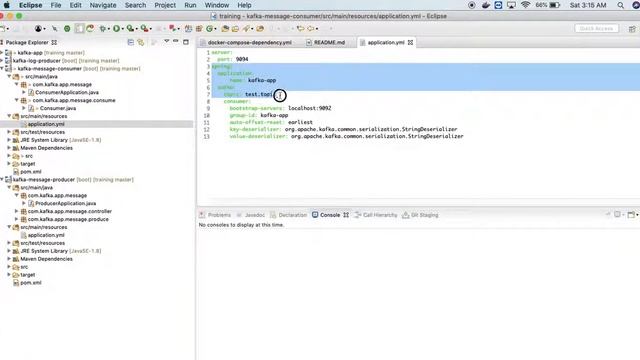Open the Git Staging tab
640x360 pixels.
(420, 215)
